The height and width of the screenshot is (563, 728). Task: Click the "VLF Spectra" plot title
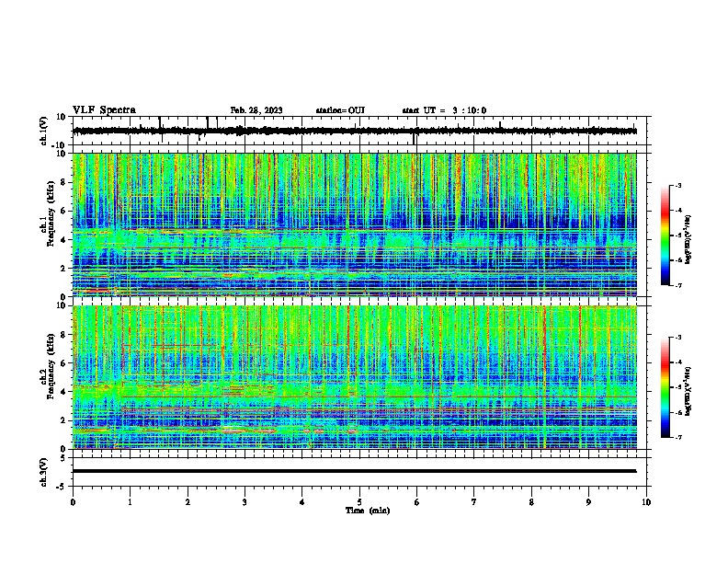coord(104,110)
